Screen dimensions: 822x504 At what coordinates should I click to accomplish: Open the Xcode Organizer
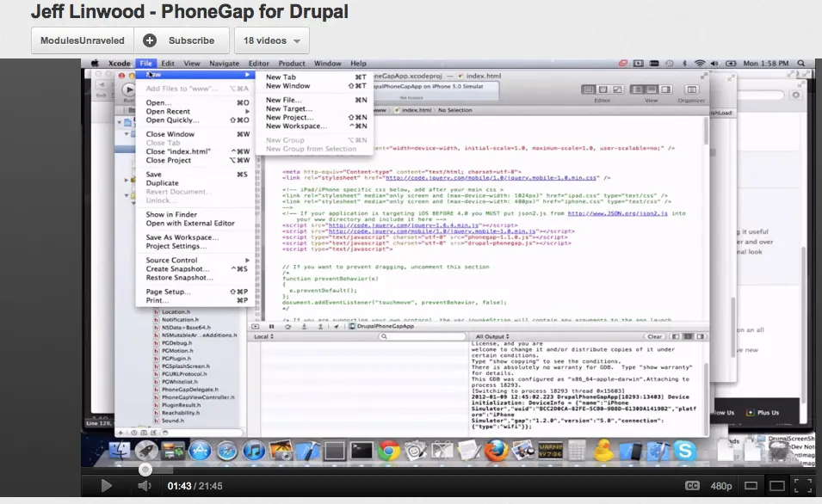(691, 90)
